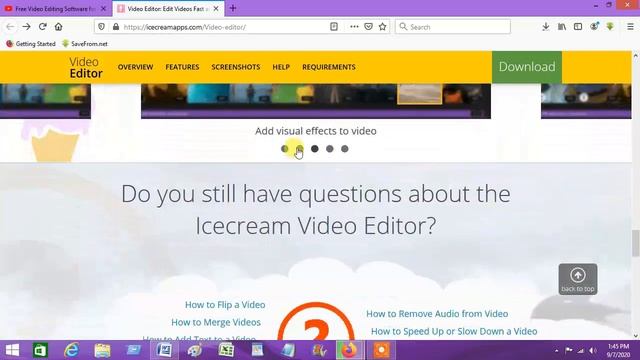Open a new browser tab

(233, 9)
